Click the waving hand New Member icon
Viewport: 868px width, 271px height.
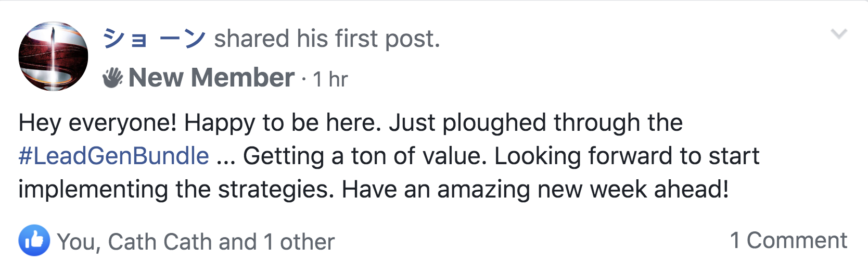pyautogui.click(x=112, y=78)
